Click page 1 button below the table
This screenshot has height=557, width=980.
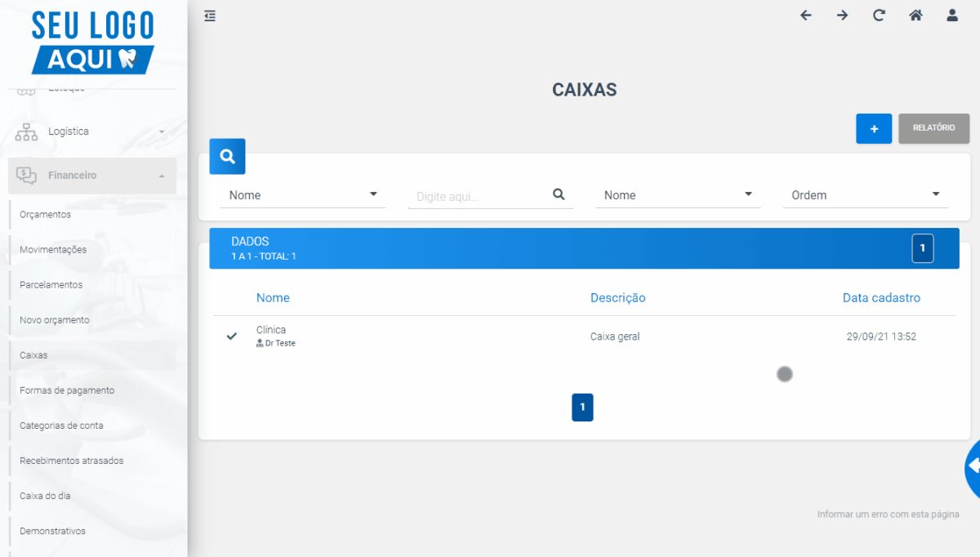tap(582, 407)
